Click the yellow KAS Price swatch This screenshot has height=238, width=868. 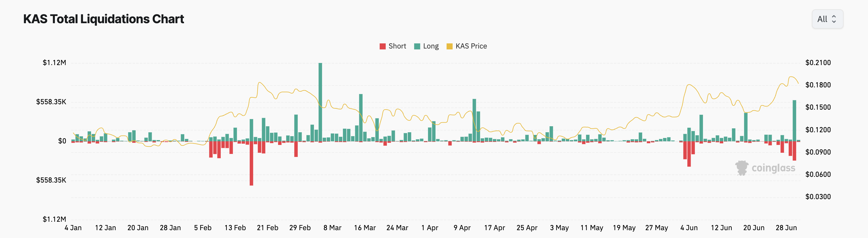pos(449,46)
